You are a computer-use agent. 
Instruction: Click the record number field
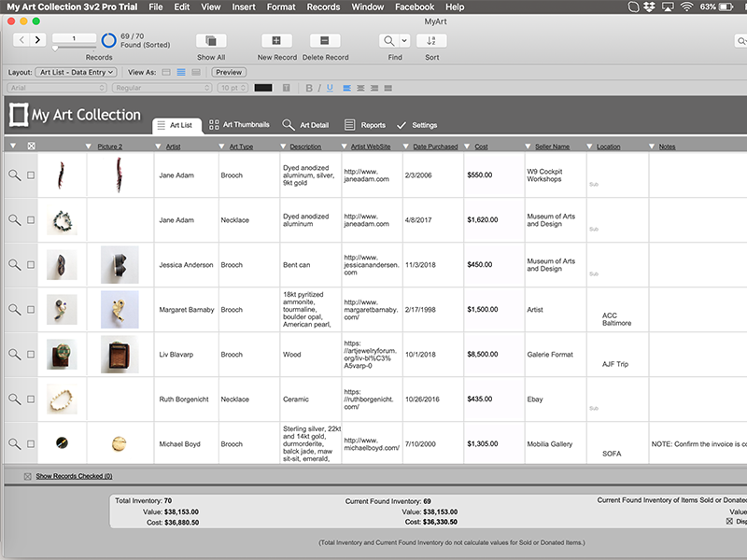[74, 38]
